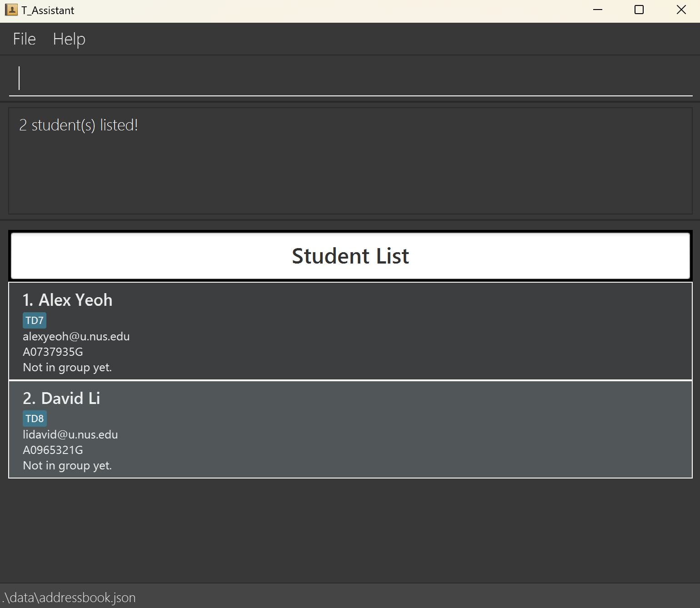Click the '2 student(s) listed!' result box

tap(350, 160)
